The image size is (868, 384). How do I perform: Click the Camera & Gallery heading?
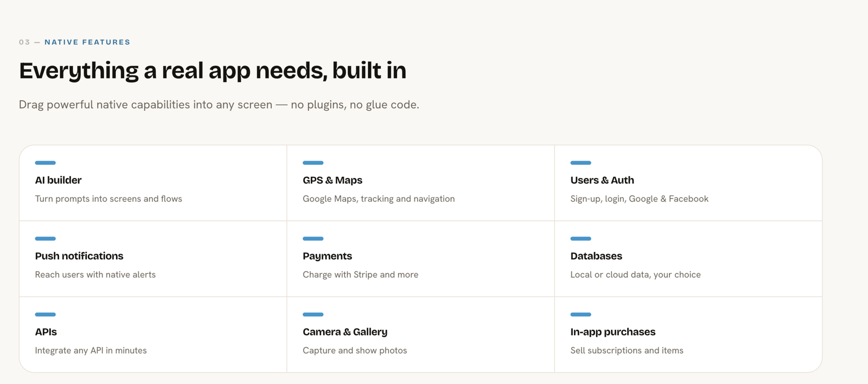tap(345, 332)
